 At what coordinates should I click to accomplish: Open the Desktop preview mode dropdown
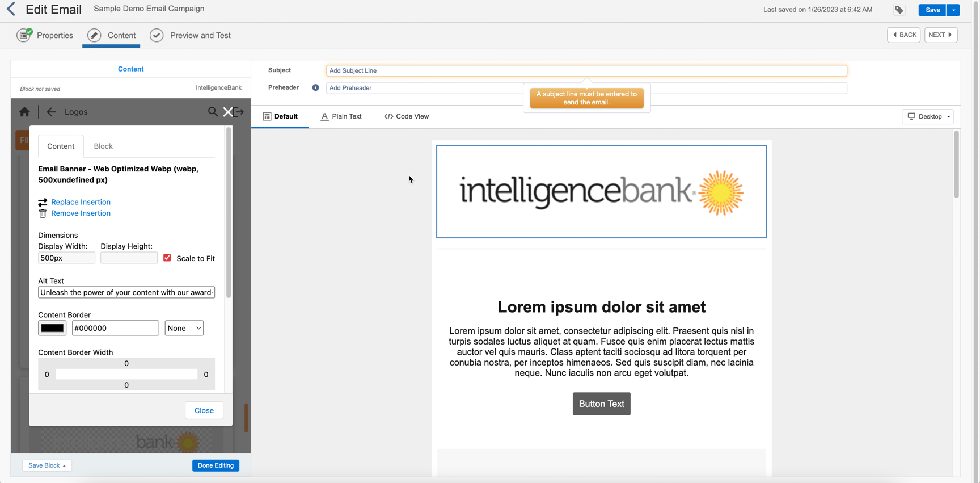pos(928,116)
